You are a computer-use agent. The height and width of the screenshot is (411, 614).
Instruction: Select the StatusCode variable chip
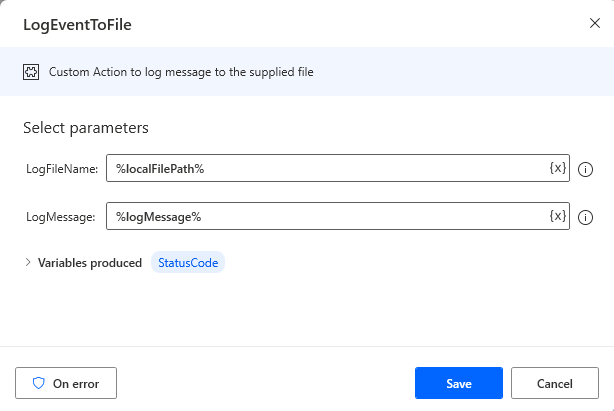tap(188, 264)
